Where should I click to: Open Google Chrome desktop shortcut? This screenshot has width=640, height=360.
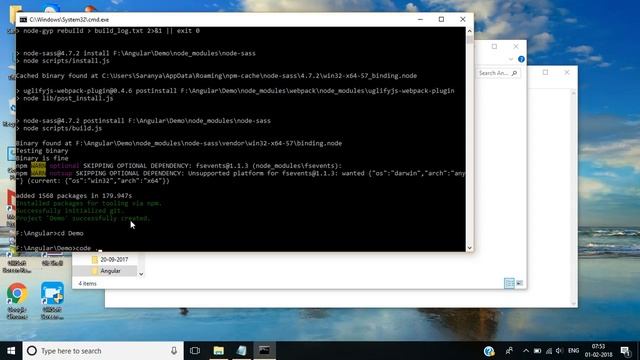click(x=17, y=300)
